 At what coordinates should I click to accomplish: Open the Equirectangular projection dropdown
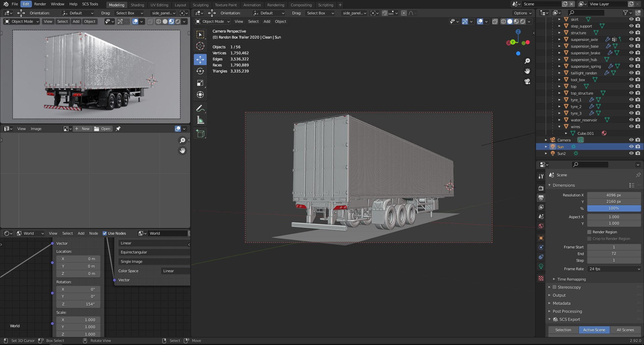[154, 252]
